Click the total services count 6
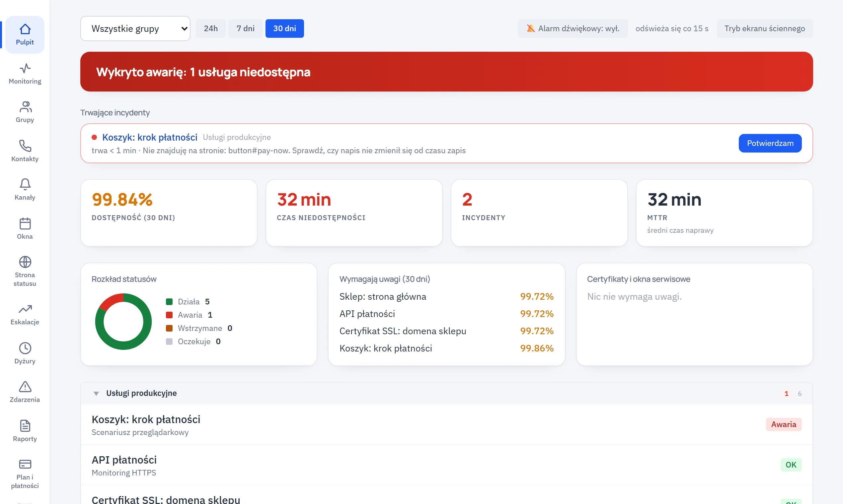Screen dimensions: 843x504 [x=800, y=394]
